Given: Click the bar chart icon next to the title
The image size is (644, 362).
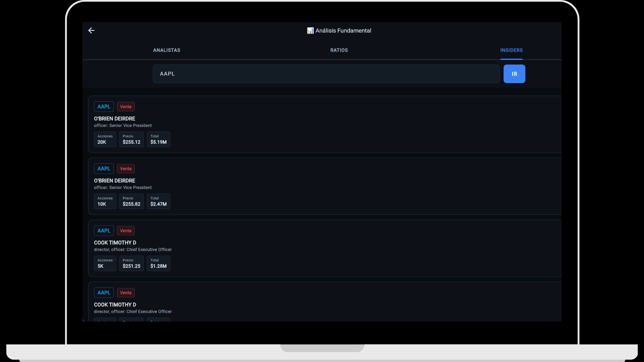Looking at the screenshot, I should point(310,31).
